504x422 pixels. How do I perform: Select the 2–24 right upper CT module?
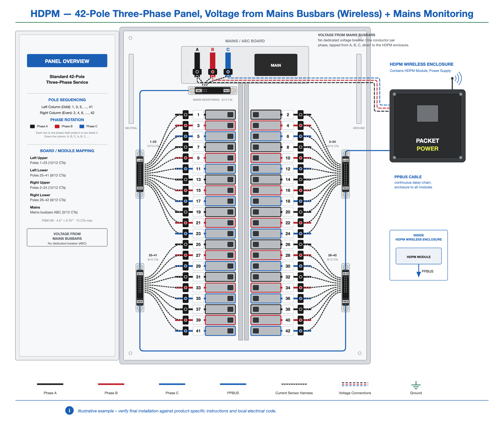coord(346,174)
